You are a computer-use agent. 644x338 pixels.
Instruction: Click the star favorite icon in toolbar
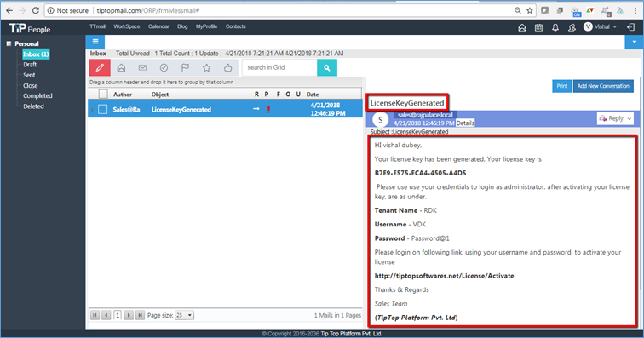[207, 67]
